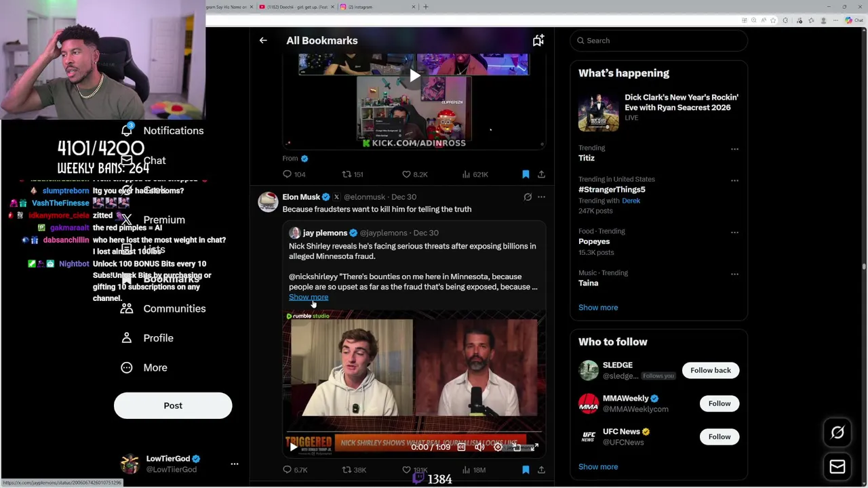
Task: Open jay plemons quoted profile name
Action: click(x=325, y=232)
